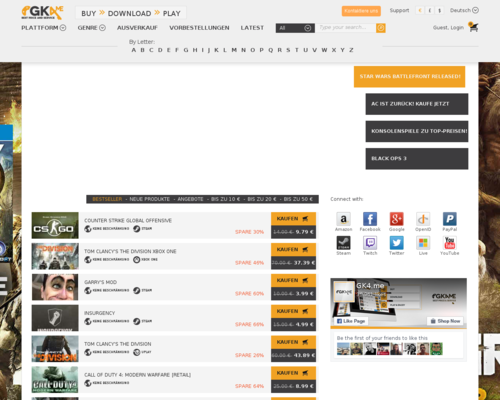Viewport: 500px width, 400px height.
Task: Filter games by letter M
Action: [234, 50]
